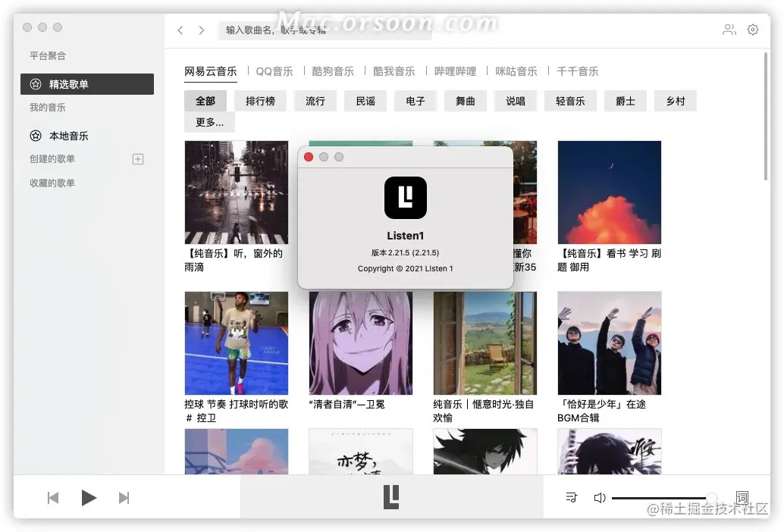Open playlist titled 控球 节奏 打球时听的歌

coord(237,411)
